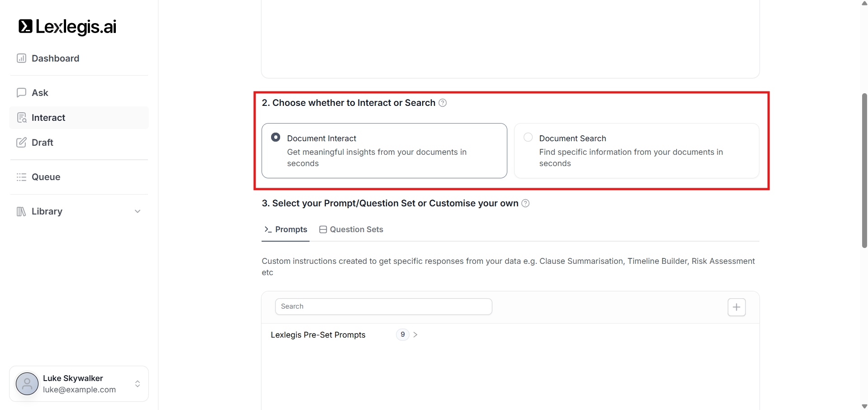Click the Draft pencil icon
868x410 pixels.
(21, 143)
